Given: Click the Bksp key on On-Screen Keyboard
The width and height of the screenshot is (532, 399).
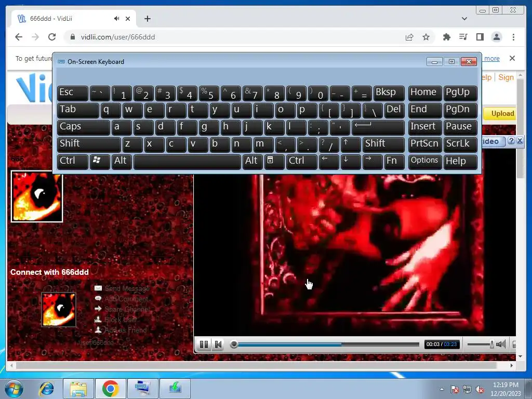Looking at the screenshot, I should click(389, 93).
